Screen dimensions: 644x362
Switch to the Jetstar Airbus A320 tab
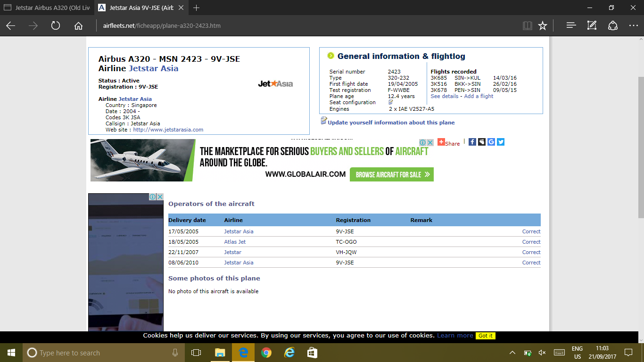(46, 8)
